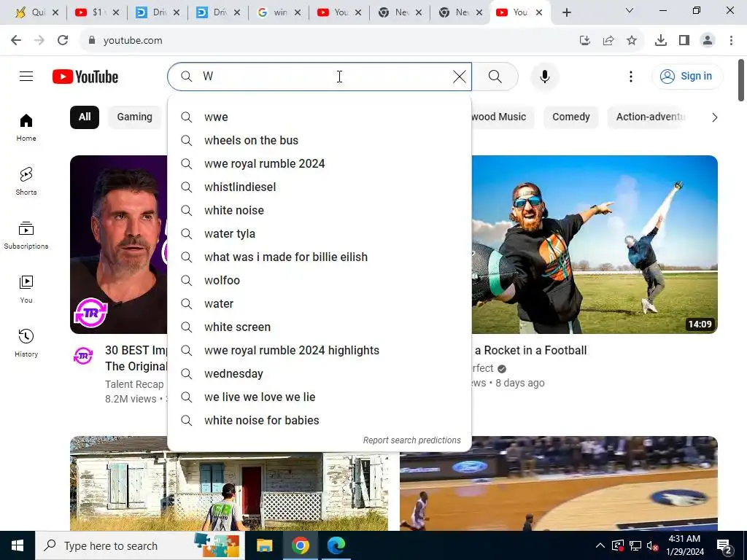This screenshot has height=560, width=747.
Task: Switch to the 'win' Google tab
Action: click(279, 12)
